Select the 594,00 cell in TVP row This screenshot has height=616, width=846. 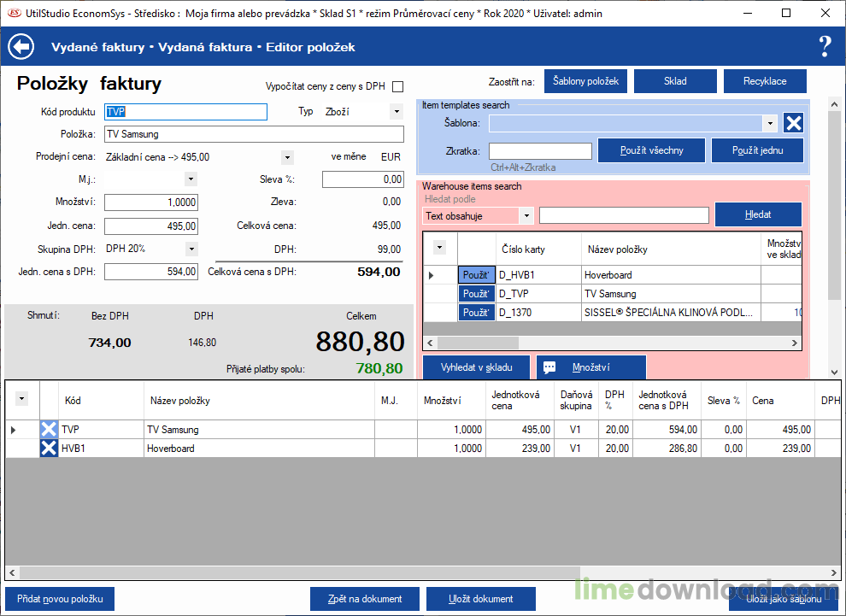[667, 430]
